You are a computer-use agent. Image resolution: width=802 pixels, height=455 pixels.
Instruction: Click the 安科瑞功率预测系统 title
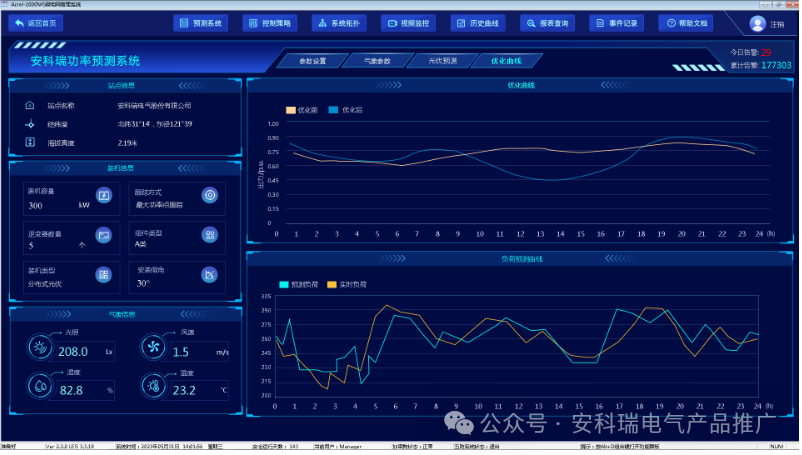tap(85, 61)
